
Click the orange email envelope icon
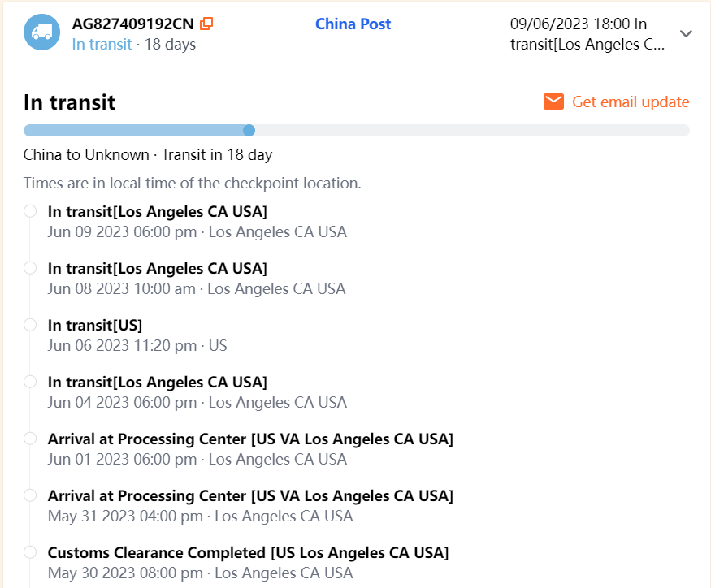pos(554,102)
